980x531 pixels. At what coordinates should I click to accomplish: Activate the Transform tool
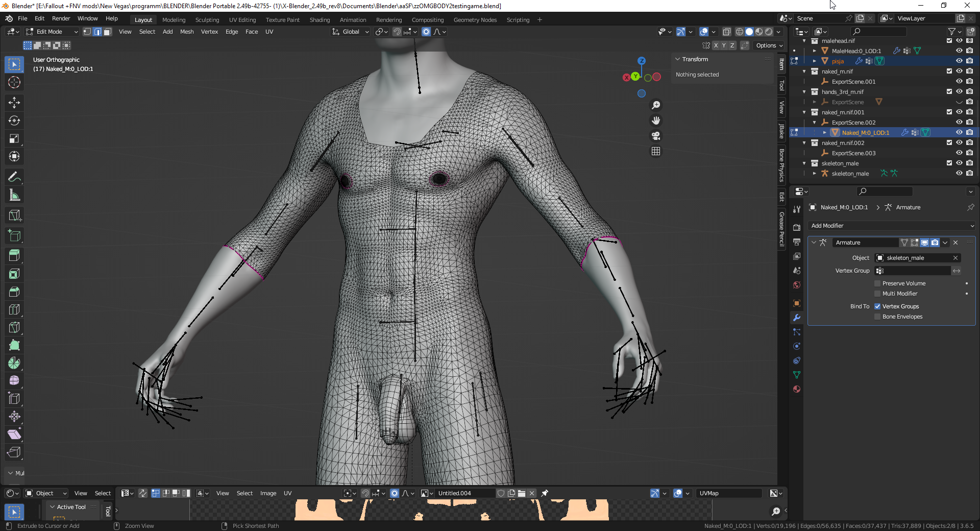coord(14,156)
